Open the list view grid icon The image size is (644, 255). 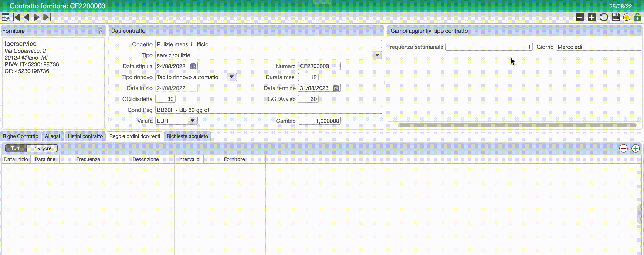[x=6, y=17]
